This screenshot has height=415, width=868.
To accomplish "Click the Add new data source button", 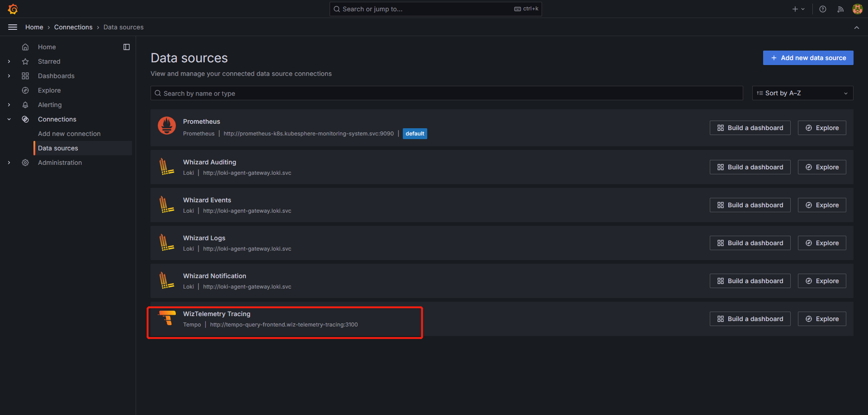I will click(808, 57).
